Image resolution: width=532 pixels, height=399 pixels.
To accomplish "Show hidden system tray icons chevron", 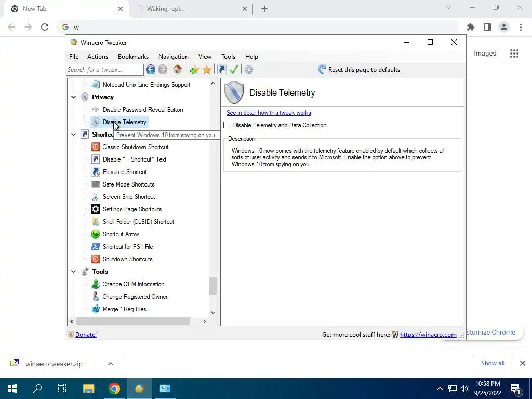I will [x=440, y=389].
